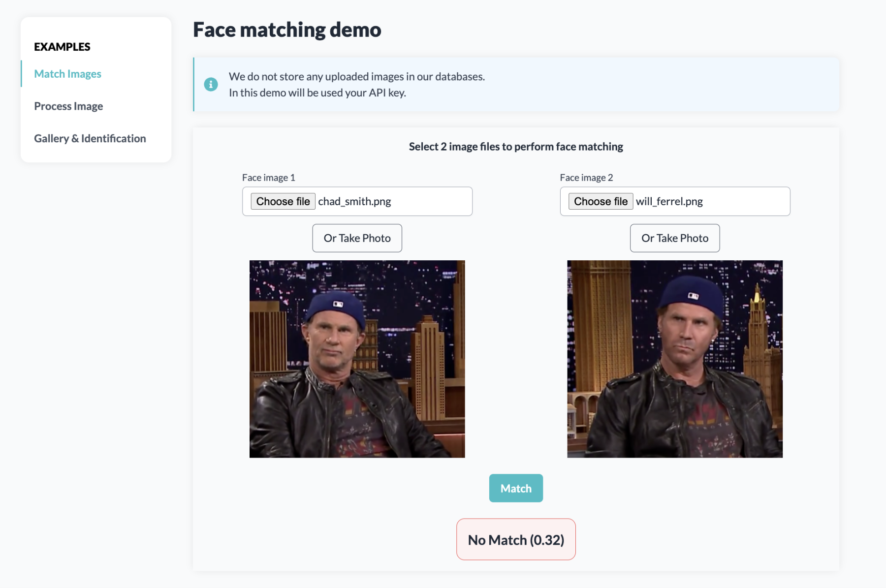Screen dimensions: 886x588
Task: Select the left face image preview
Action: point(357,359)
